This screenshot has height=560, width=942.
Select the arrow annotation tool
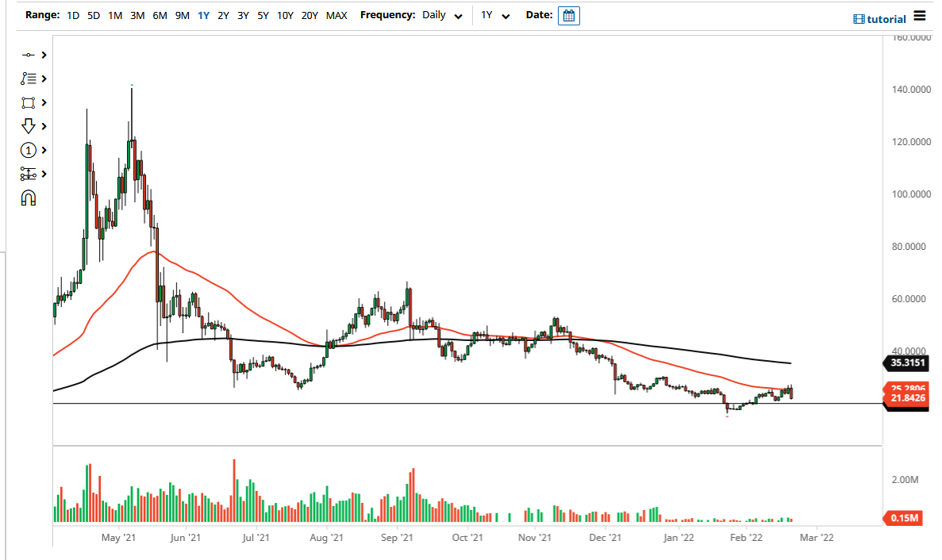[29, 126]
